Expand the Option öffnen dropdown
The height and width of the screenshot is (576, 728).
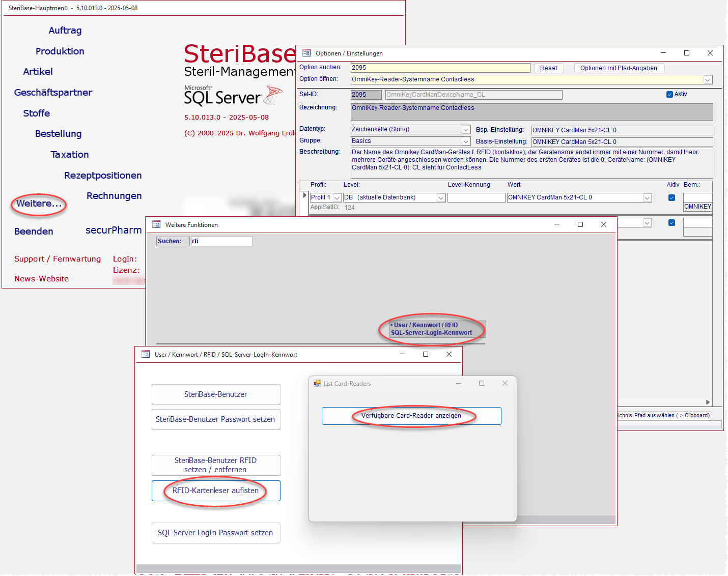[708, 80]
